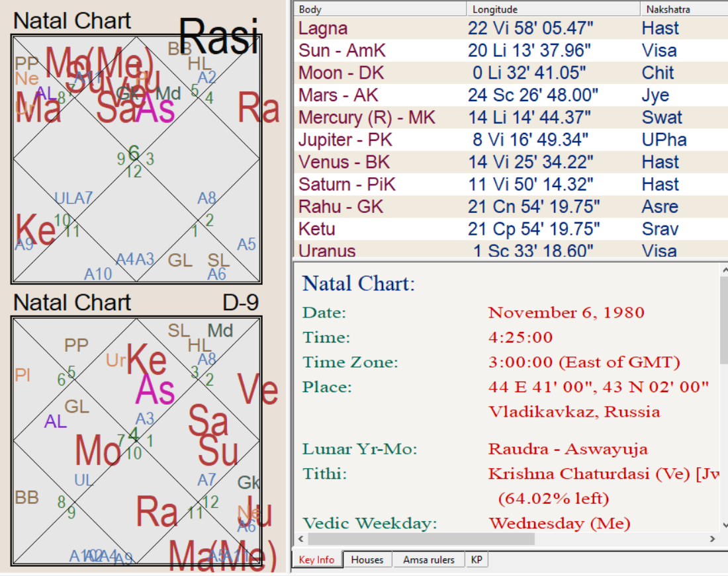This screenshot has width=728, height=576.
Task: Select the Ketu row
Action: click(511, 229)
